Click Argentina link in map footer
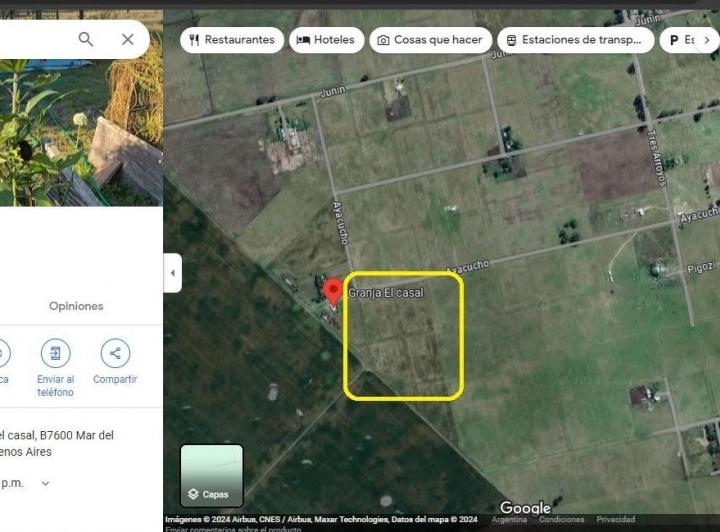The height and width of the screenshot is (532, 720). [509, 519]
